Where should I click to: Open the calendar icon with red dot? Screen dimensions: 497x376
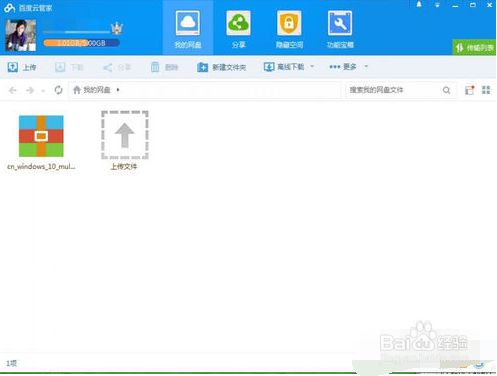click(x=469, y=90)
